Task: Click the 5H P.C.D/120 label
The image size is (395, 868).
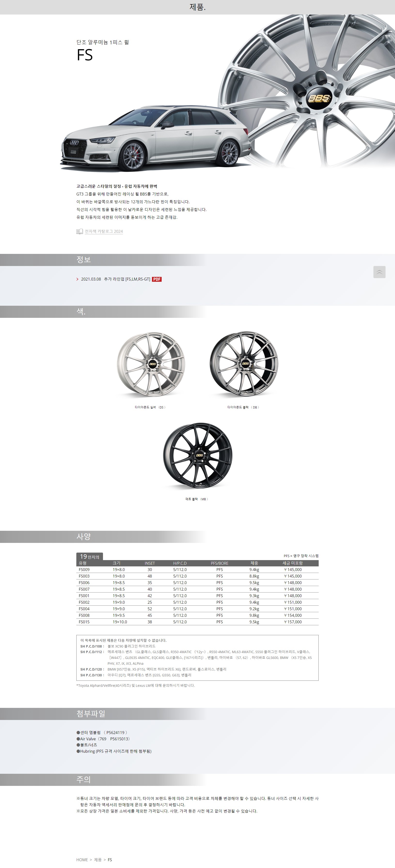Action: [92, 669]
